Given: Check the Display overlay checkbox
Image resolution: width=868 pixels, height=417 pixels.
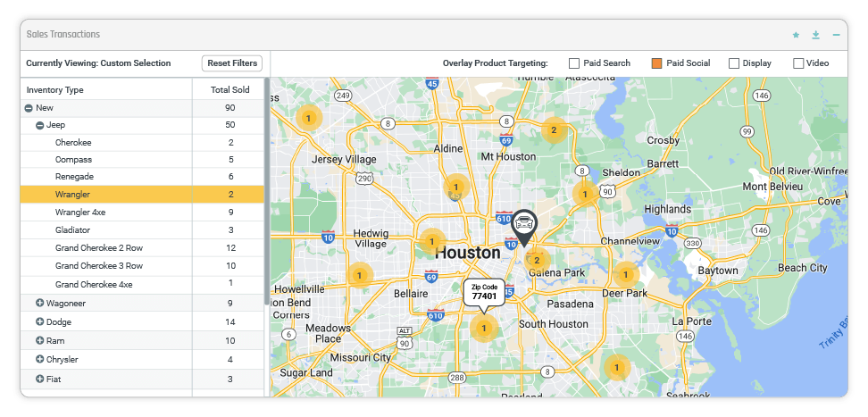Looking at the screenshot, I should pos(734,63).
